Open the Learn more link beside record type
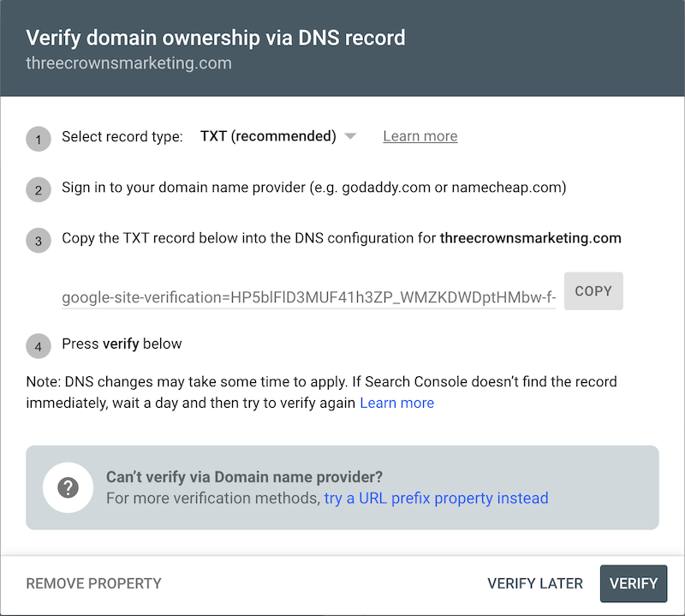Image resolution: width=685 pixels, height=616 pixels. point(420,136)
